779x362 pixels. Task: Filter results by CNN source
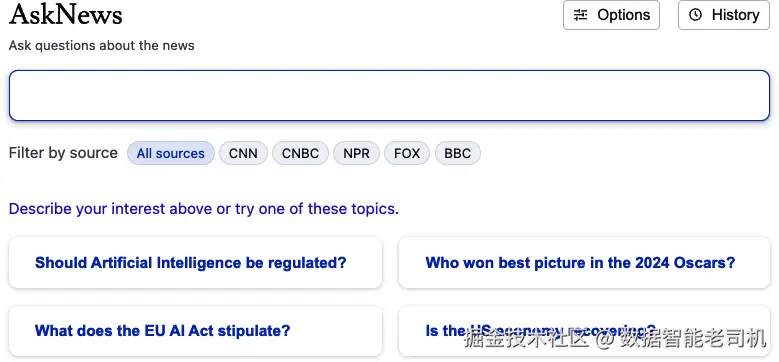click(x=243, y=153)
